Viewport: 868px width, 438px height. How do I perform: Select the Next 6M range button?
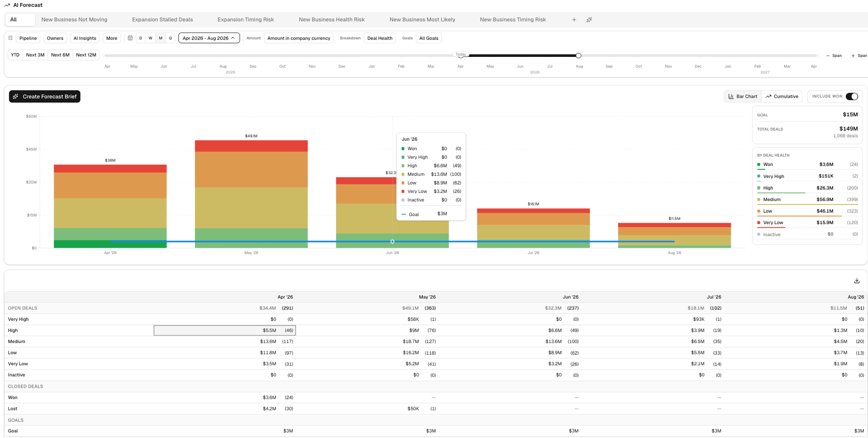pos(60,55)
